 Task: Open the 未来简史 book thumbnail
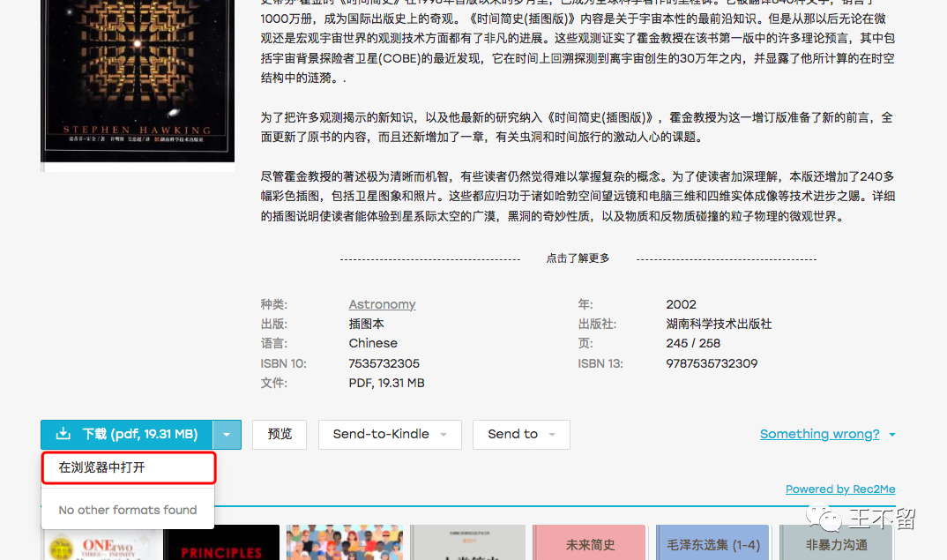(589, 542)
